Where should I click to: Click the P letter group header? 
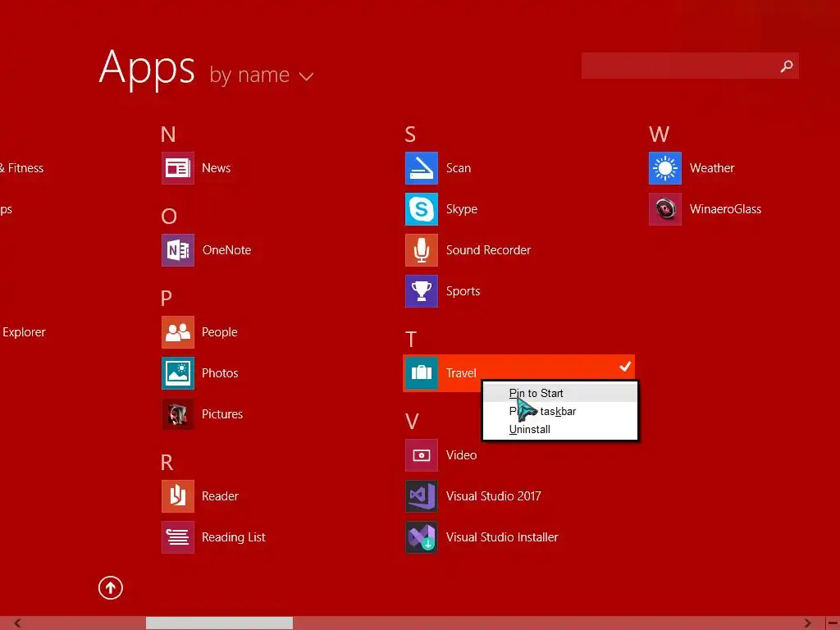tap(167, 299)
